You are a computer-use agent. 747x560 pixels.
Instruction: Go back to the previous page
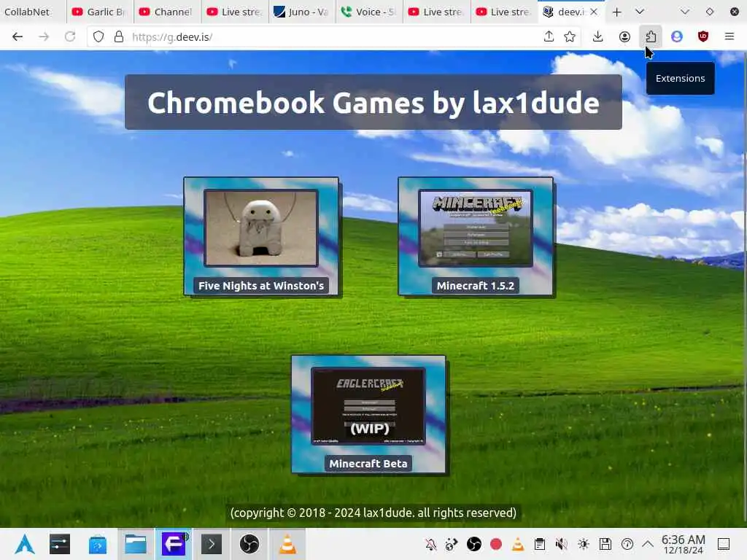point(18,36)
